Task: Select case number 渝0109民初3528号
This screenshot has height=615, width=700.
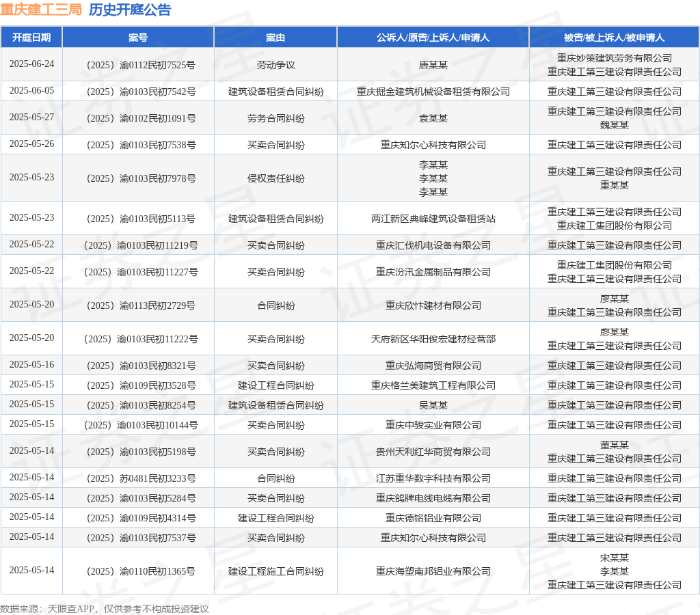Action: 141,385
